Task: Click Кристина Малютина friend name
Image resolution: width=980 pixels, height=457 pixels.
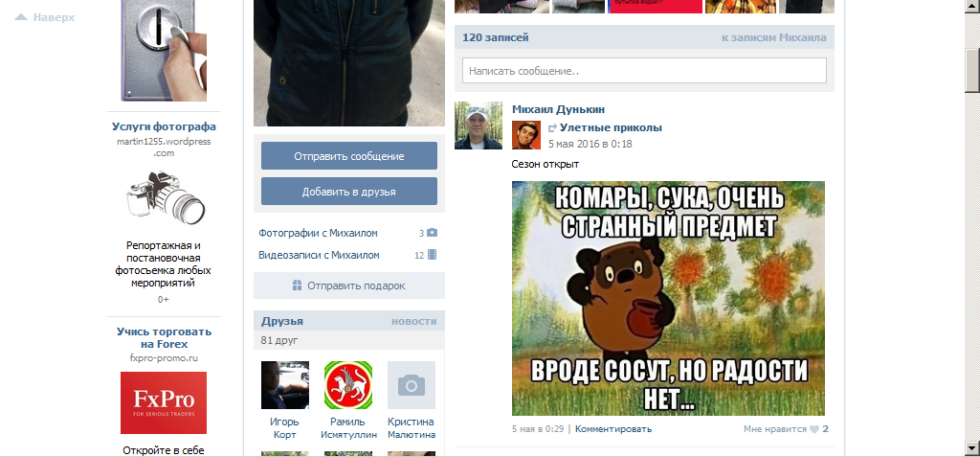Action: tap(412, 428)
